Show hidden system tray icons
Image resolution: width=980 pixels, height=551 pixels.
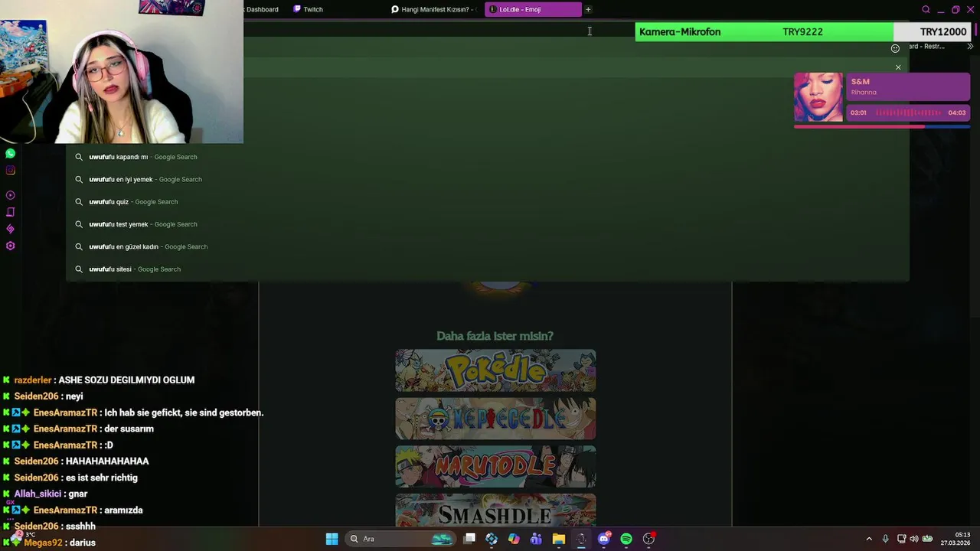(x=869, y=539)
